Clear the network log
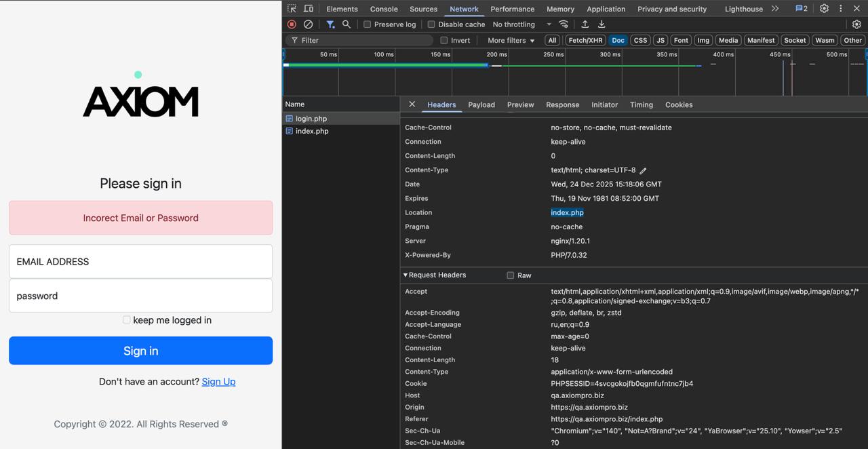 point(308,24)
